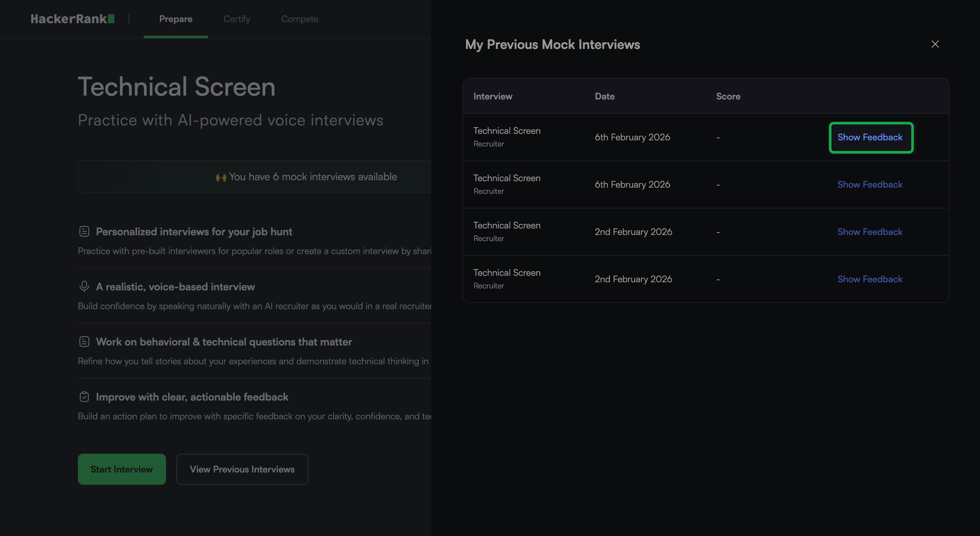Screen dimensions: 980x536
Task: Select the Technical Screen page heading
Action: 176,87
